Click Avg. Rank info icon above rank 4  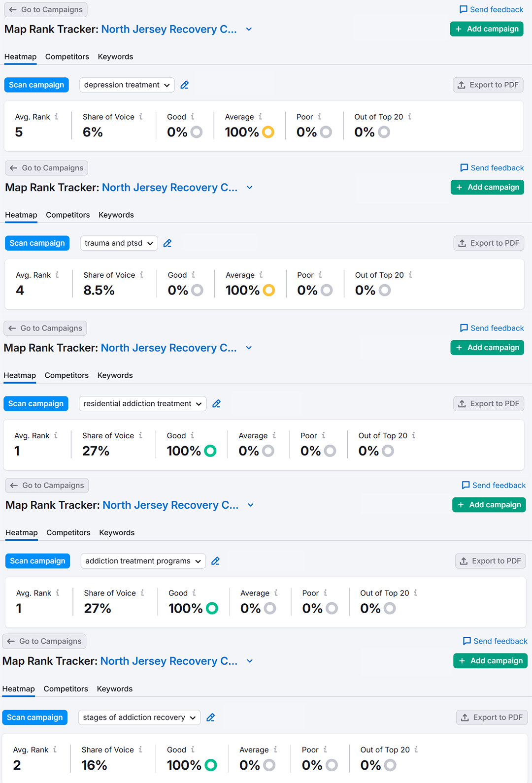57,275
